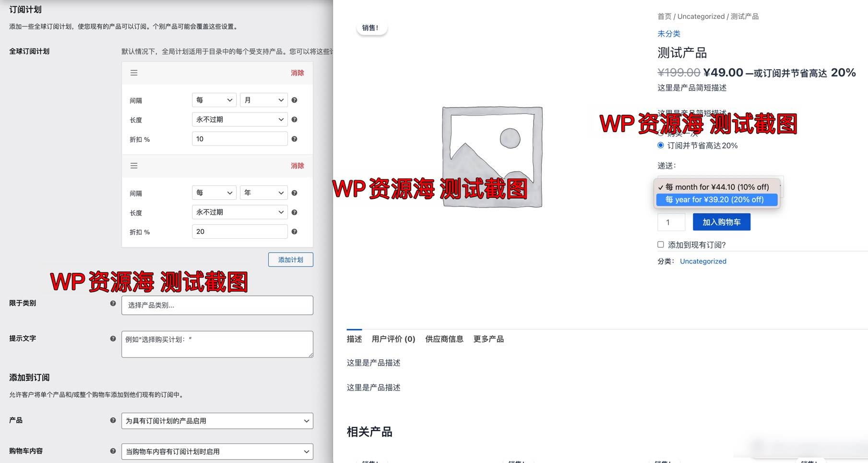Focus the discount field containing 10
The image size is (868, 463).
click(240, 139)
